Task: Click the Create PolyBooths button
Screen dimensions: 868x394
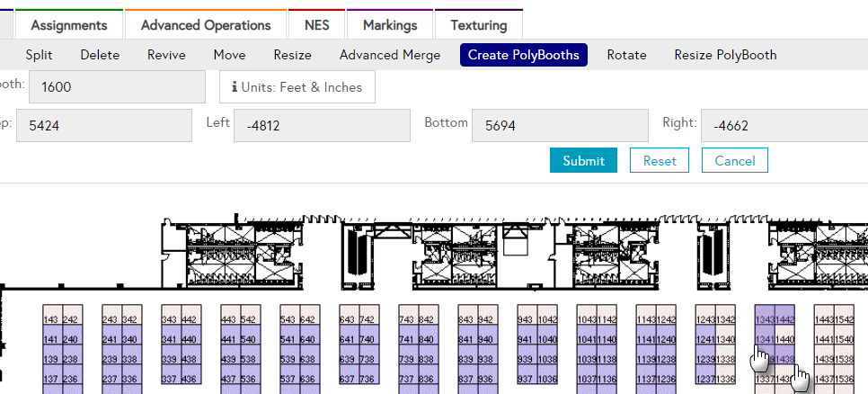Action: (525, 55)
